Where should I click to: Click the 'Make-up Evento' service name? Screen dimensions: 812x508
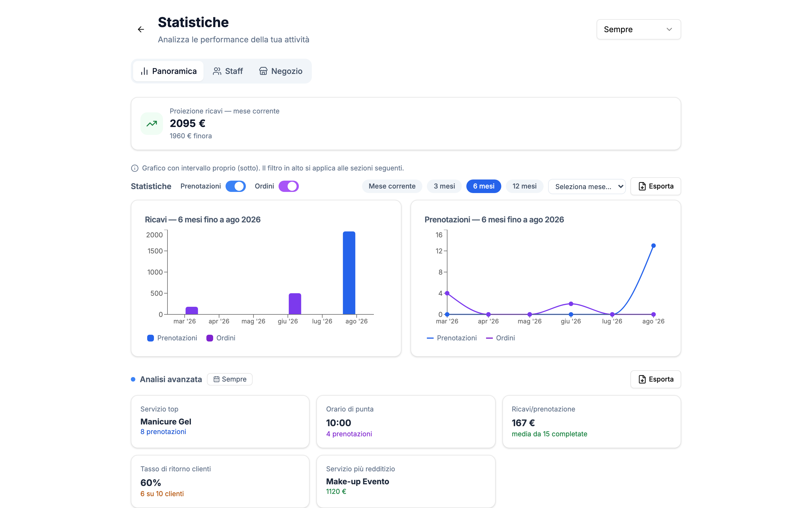click(357, 481)
